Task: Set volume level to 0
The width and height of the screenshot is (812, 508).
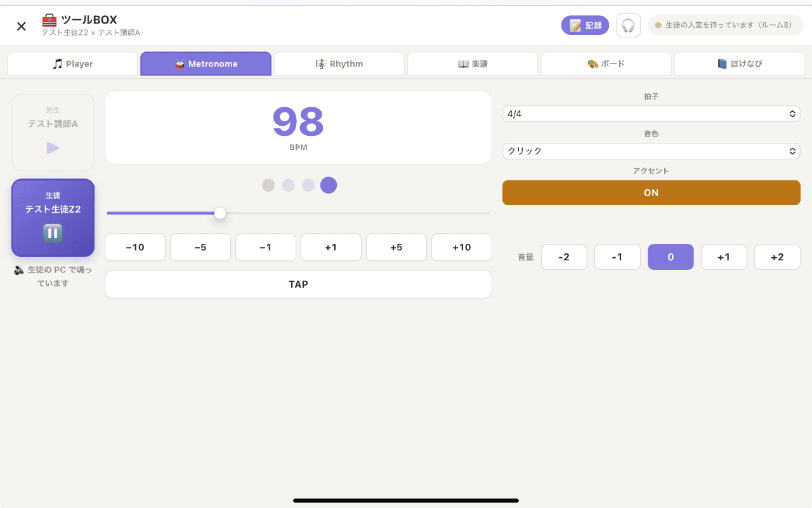Action: pyautogui.click(x=671, y=257)
